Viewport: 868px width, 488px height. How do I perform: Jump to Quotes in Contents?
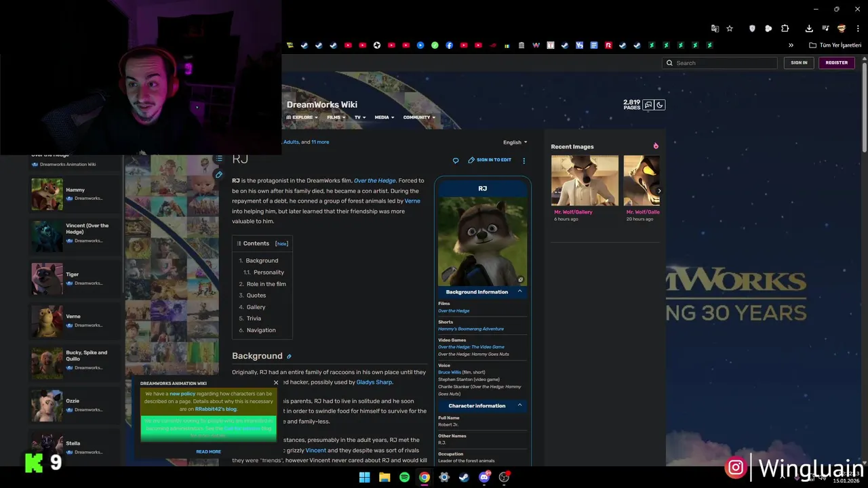pos(256,296)
